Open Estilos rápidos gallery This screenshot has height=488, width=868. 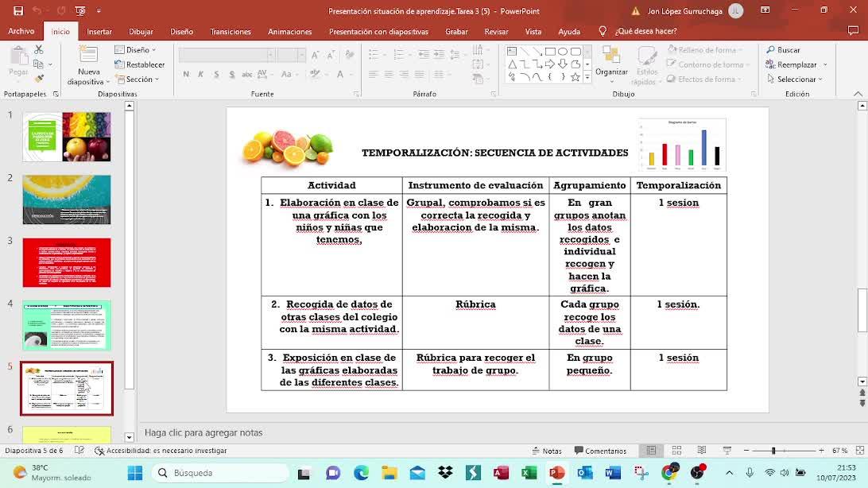(x=646, y=65)
